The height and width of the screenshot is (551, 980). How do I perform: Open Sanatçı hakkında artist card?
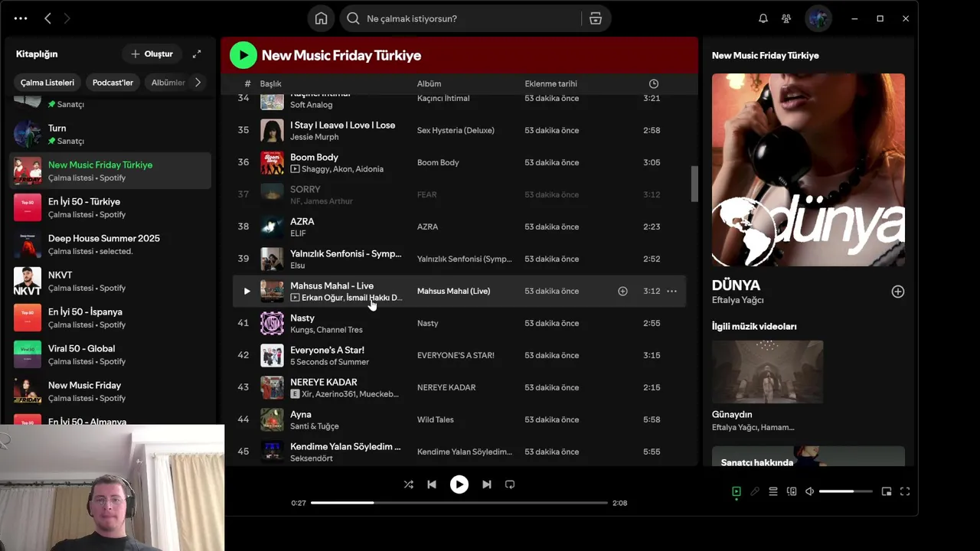(808, 456)
